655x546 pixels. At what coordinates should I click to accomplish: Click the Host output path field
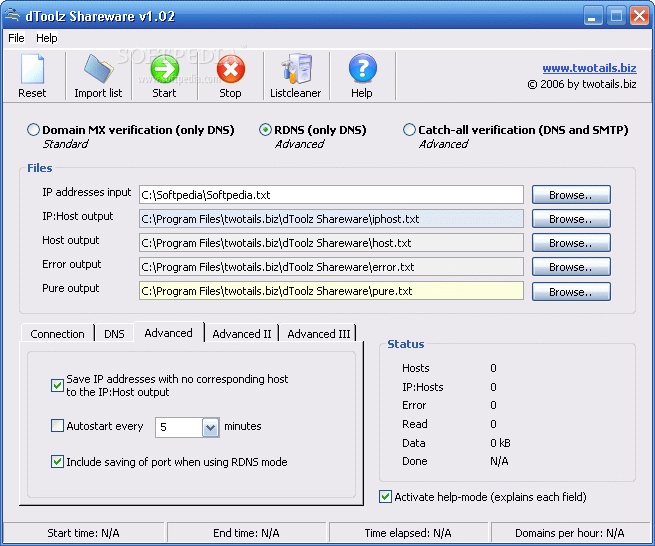pos(331,243)
